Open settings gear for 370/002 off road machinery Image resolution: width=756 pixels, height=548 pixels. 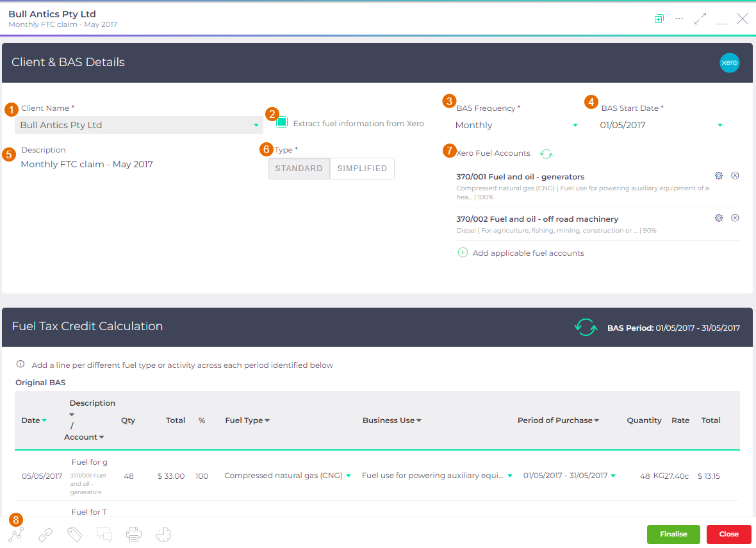point(719,218)
